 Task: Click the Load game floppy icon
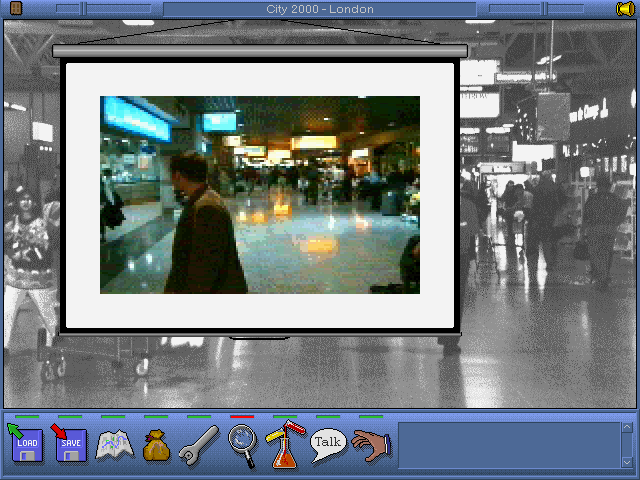point(26,443)
